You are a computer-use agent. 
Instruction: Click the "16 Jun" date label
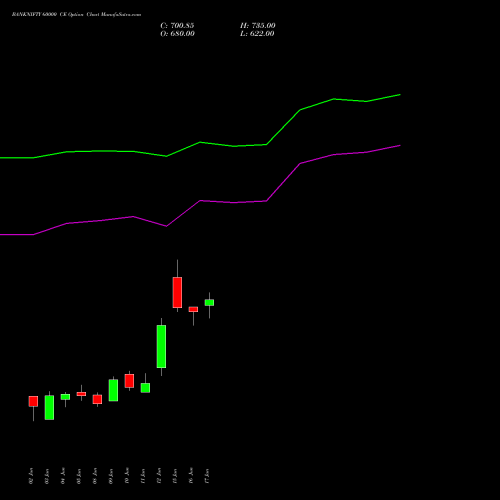[191, 476]
